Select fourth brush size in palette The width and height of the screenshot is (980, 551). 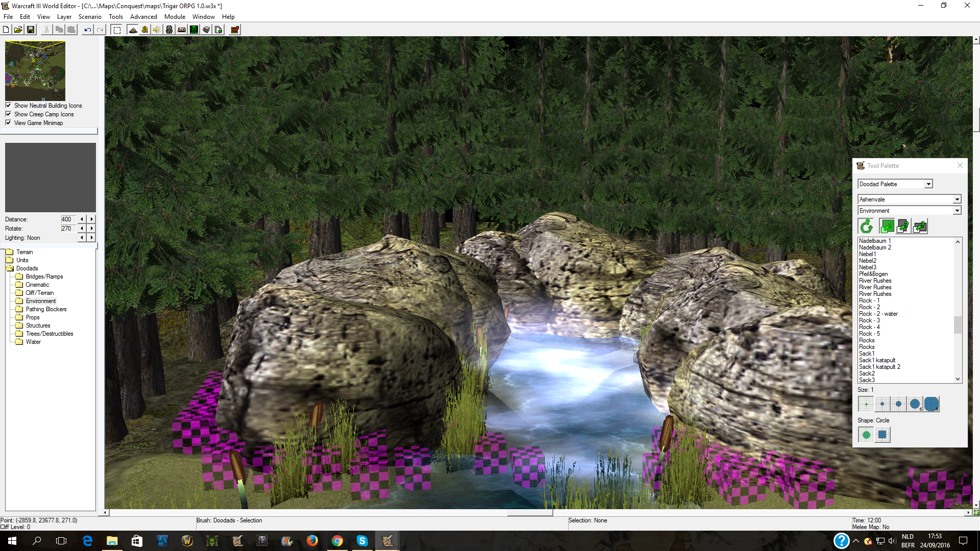[915, 404]
